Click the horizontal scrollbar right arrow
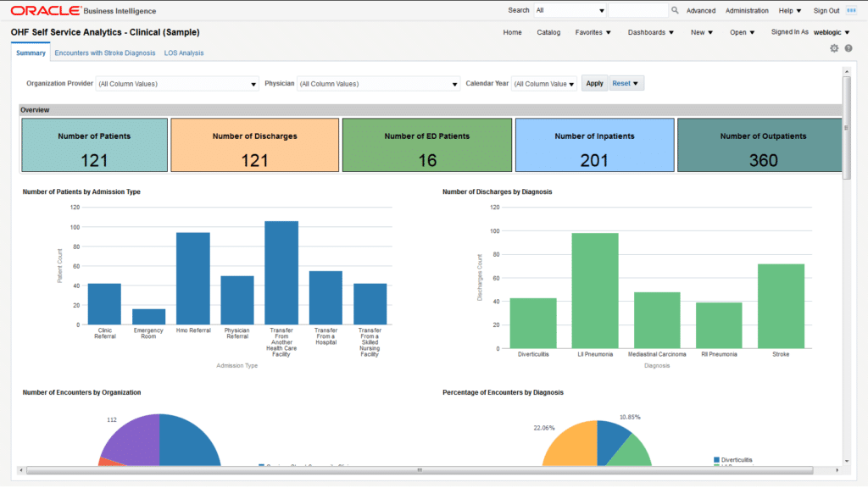The image size is (868, 488). [837, 470]
